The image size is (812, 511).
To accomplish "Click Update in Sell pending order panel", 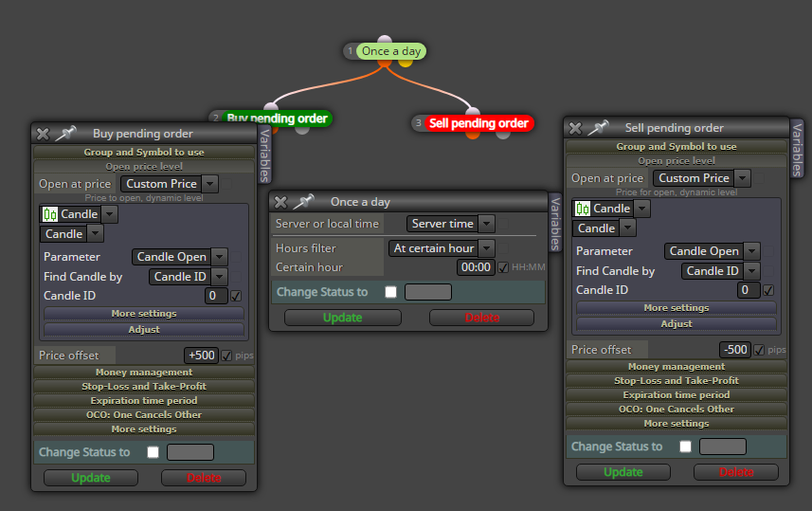I will pyautogui.click(x=623, y=472).
